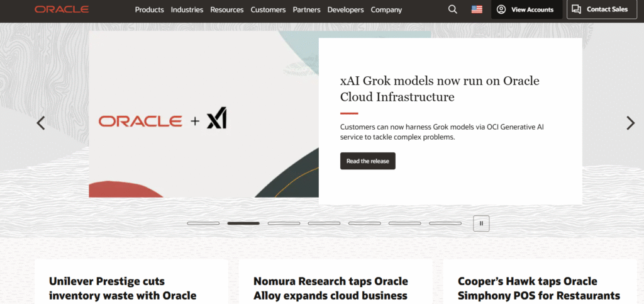Select the US flag country icon
This screenshot has height=304, width=644.
click(x=477, y=9)
